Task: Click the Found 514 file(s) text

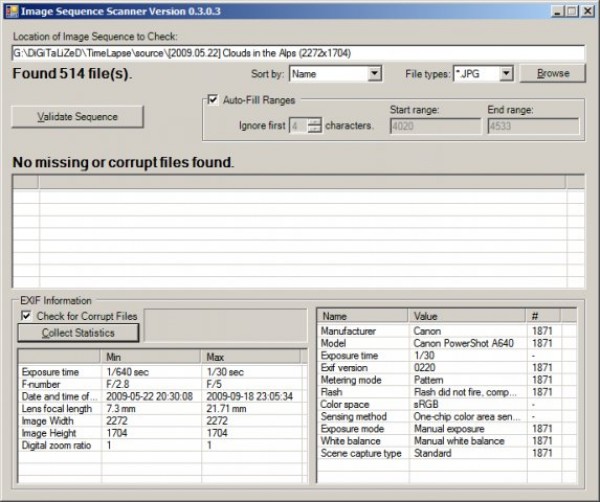Action: (72, 73)
